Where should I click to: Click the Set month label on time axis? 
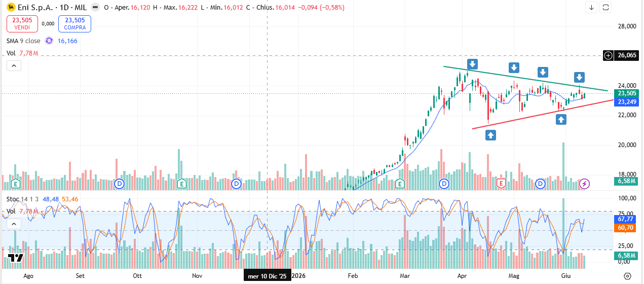[81, 276]
